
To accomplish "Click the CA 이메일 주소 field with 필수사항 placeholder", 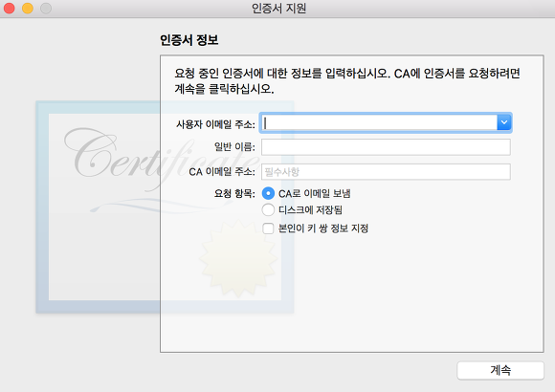I will tap(386, 171).
